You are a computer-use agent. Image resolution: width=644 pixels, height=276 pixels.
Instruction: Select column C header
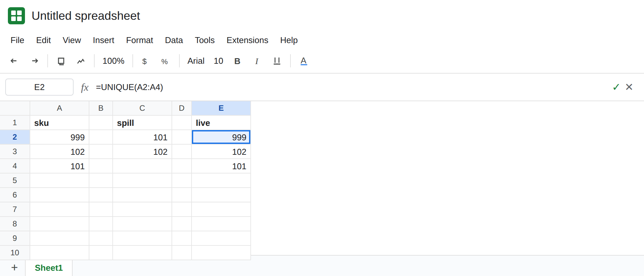pyautogui.click(x=142, y=108)
